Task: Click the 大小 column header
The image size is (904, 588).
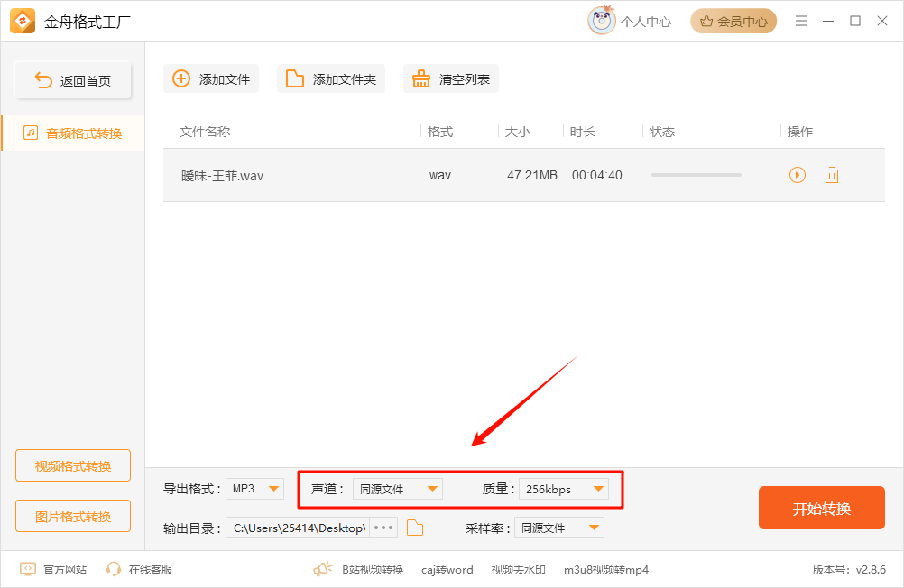Action: pos(517,132)
